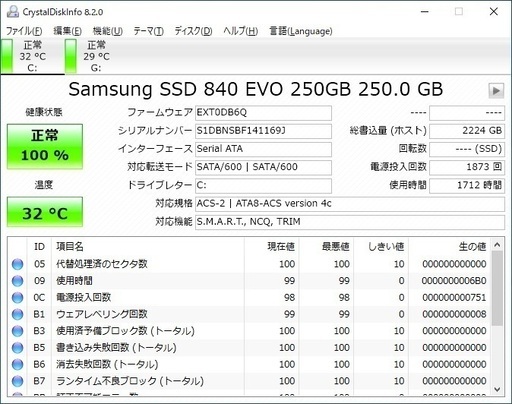Click the scroll up arrow of SMART list
This screenshot has height=404, width=512.
click(497, 245)
